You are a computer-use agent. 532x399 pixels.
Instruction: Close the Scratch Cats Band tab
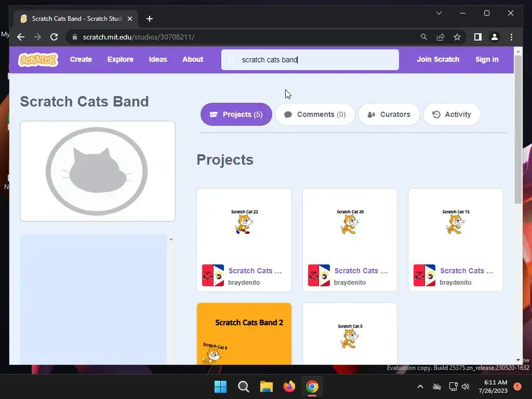(129, 19)
